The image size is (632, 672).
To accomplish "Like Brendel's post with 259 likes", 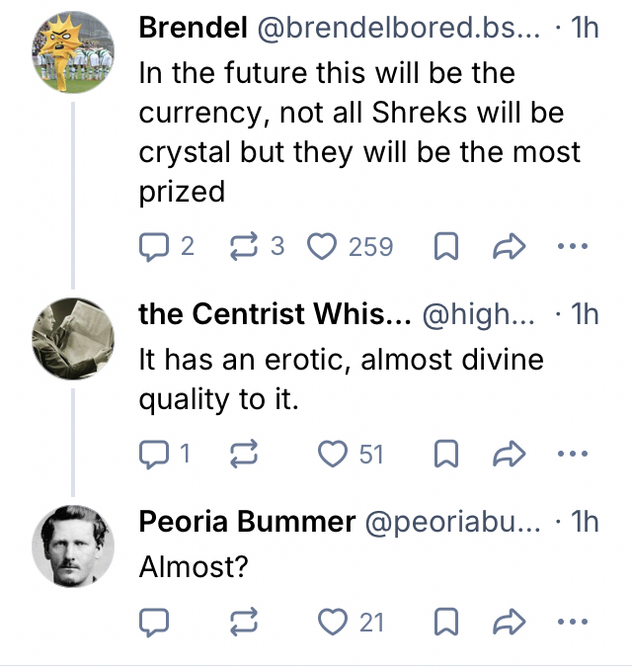I will point(323,246).
